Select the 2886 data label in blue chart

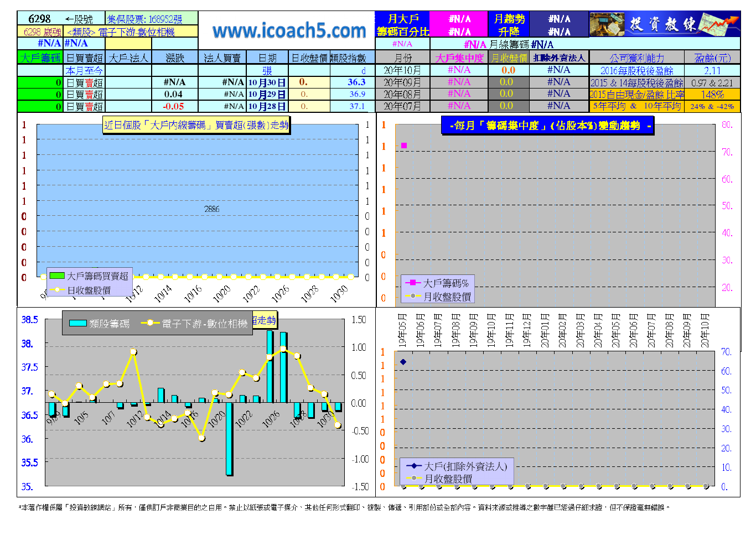coord(211,209)
